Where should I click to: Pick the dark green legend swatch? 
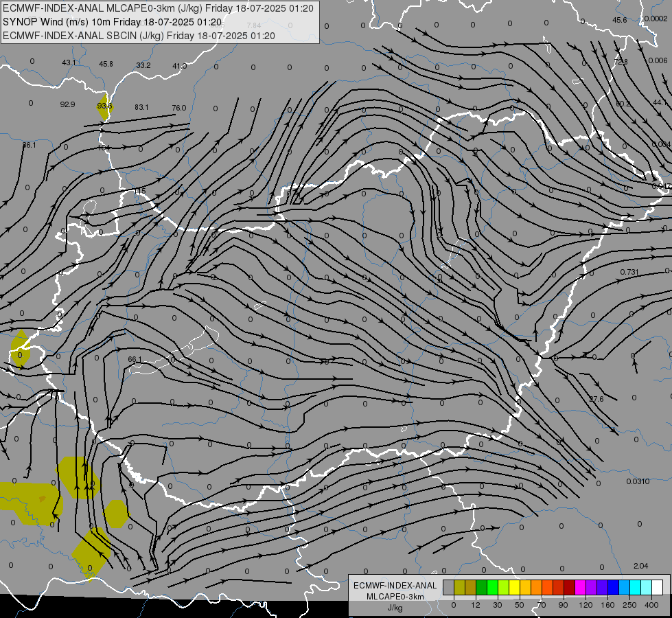pos(481,588)
